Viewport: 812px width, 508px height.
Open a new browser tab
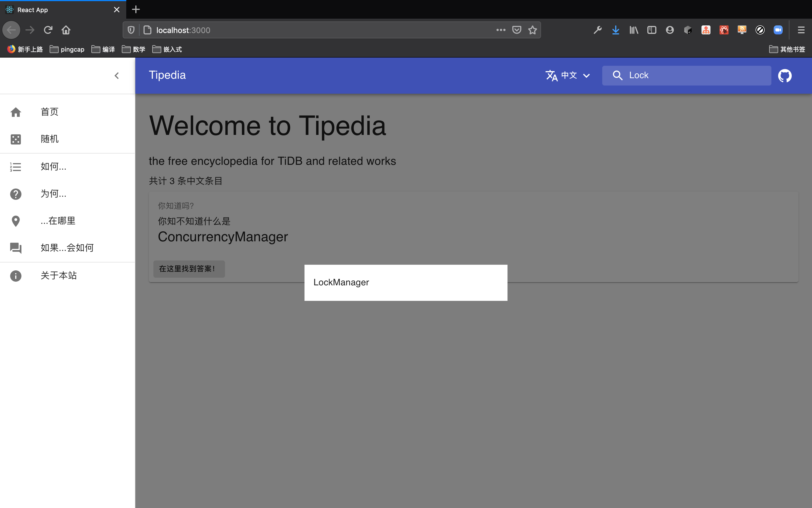pos(136,9)
